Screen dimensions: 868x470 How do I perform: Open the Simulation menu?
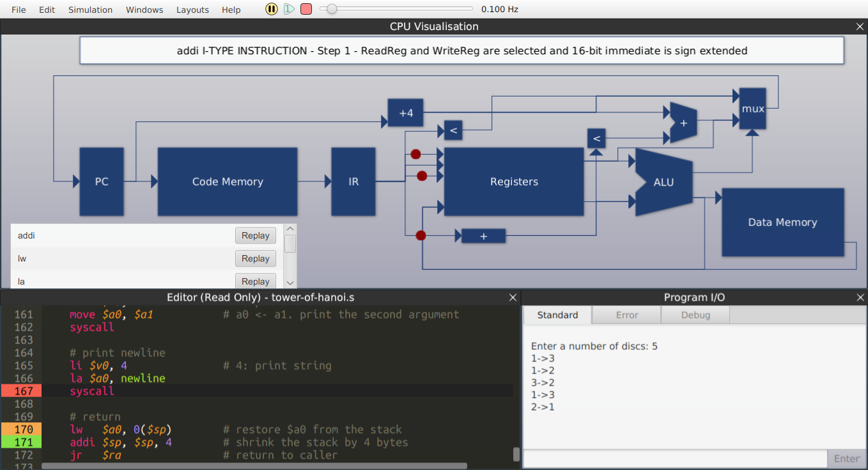[x=90, y=10]
